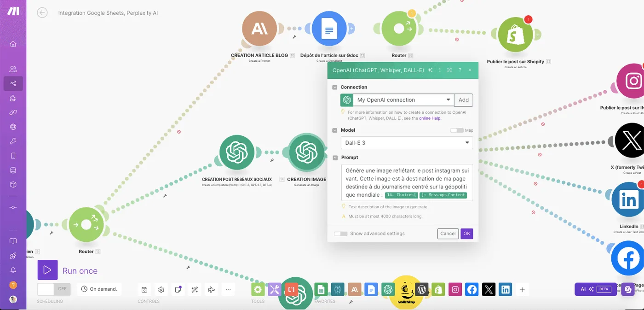Save scenario using the disk icon
Screen dimensions: 644x310
pos(144,290)
